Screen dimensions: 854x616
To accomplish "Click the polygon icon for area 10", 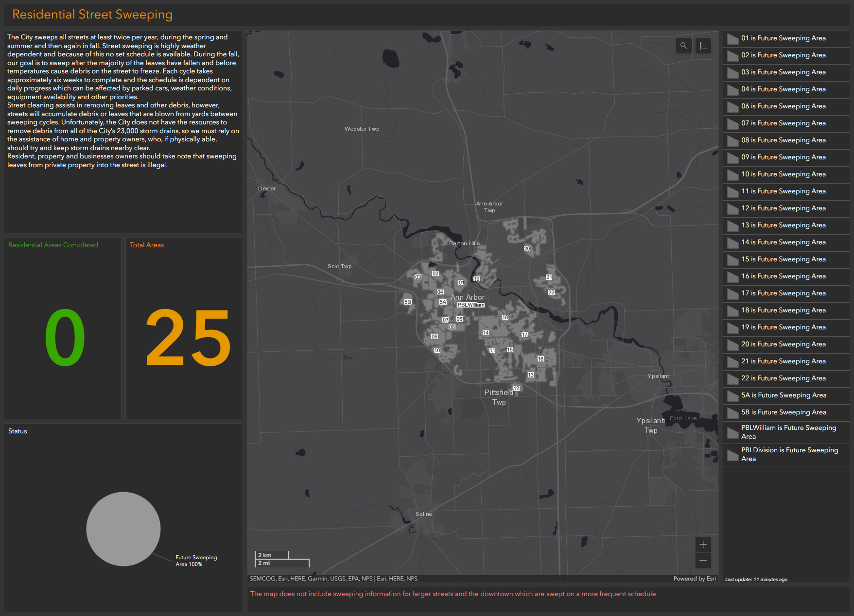I will point(732,175).
